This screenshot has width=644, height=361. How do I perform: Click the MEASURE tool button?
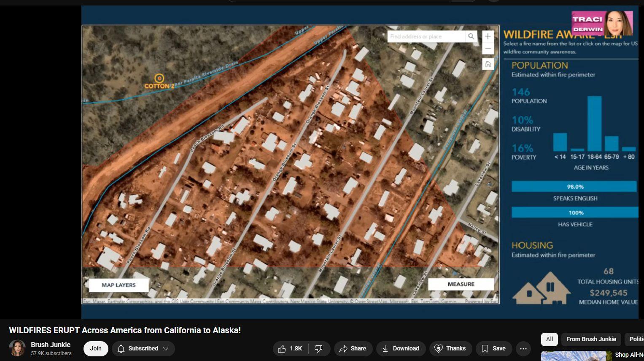pos(461,284)
